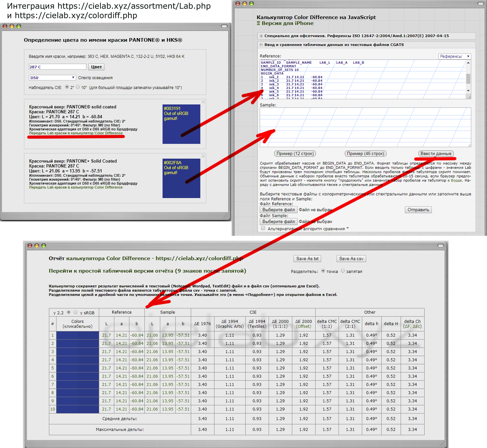
Task: Click the pill button in the report window title bar
Action: (x=441, y=246)
